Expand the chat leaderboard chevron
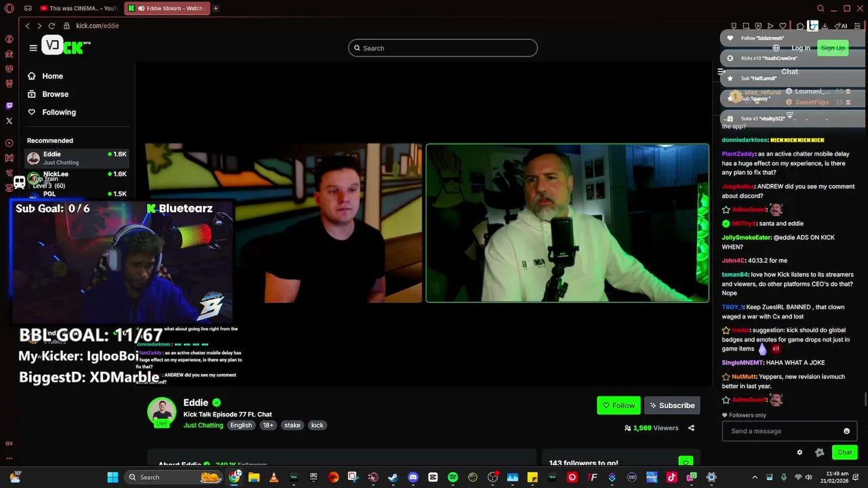Viewport: 868px width, 488px height. [789, 116]
